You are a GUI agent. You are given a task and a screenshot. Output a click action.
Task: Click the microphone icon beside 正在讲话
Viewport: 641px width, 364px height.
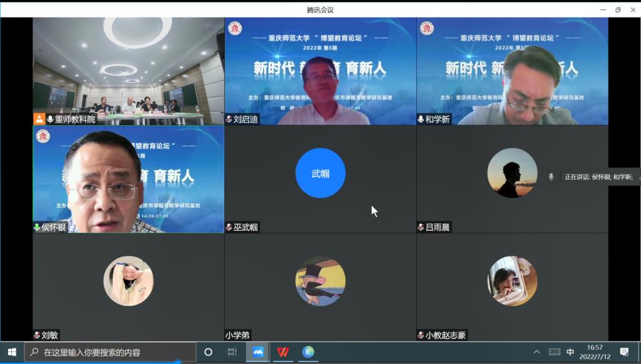pyautogui.click(x=551, y=177)
